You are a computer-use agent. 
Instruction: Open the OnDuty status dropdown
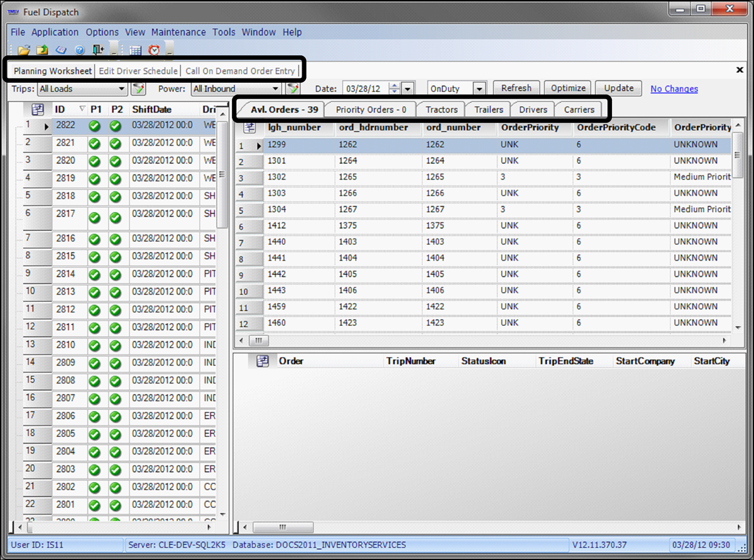tap(479, 89)
